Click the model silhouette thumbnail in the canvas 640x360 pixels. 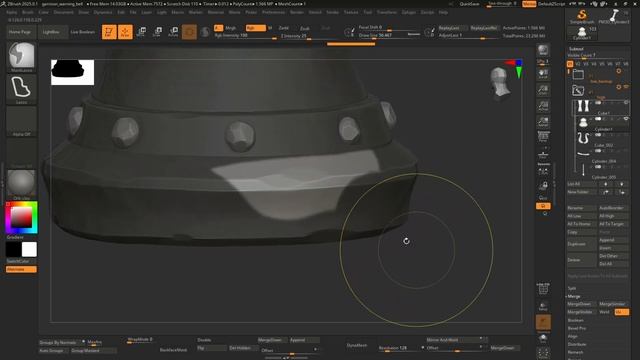pos(73,72)
